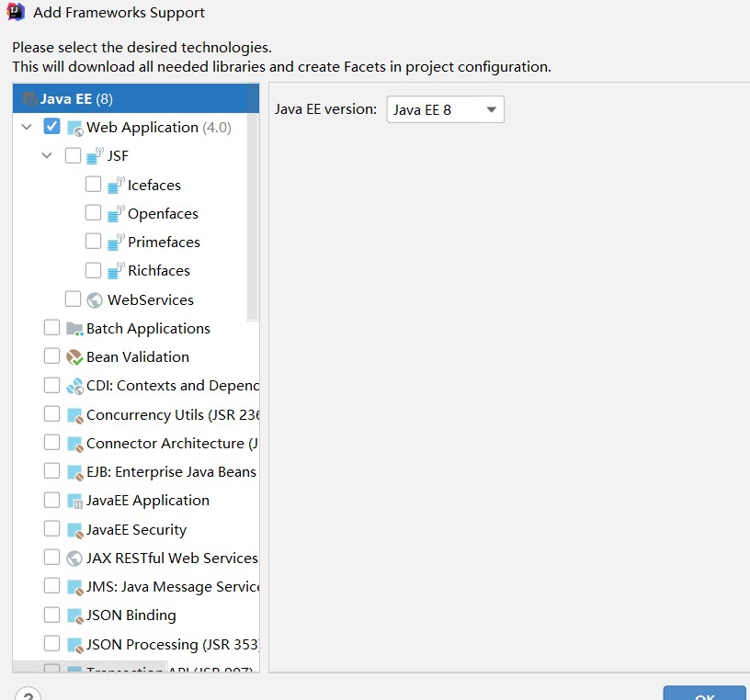The image size is (750, 700).
Task: Click the Richfaces icon
Action: [x=115, y=271]
